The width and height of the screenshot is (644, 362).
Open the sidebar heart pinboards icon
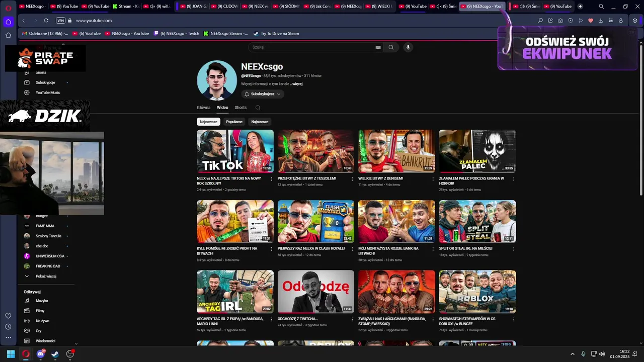pyautogui.click(x=8, y=316)
